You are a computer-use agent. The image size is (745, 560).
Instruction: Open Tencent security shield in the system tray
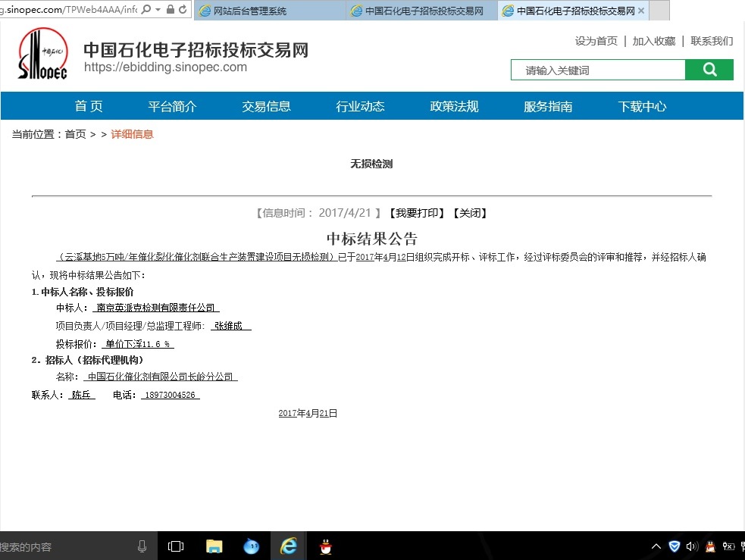click(x=675, y=546)
